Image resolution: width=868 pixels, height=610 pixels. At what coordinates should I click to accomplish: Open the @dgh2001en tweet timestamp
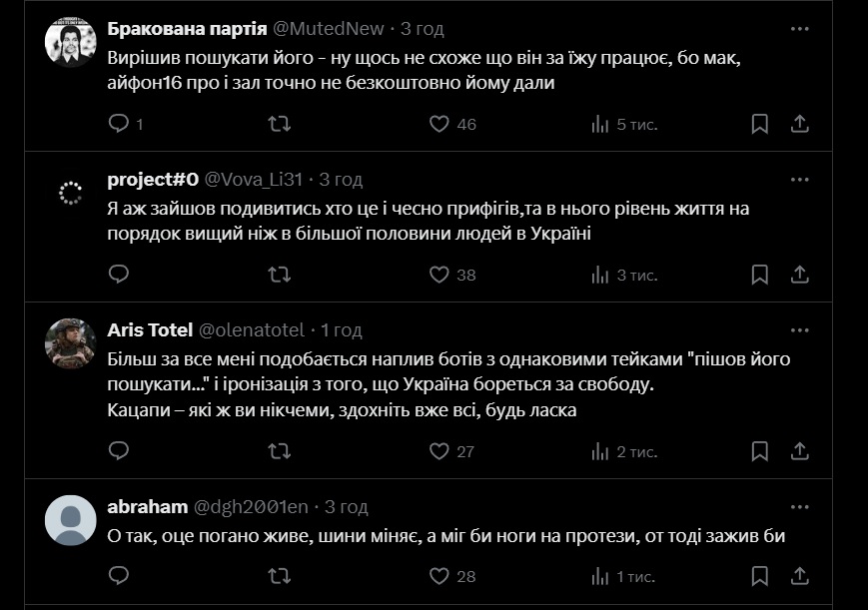pos(344,507)
